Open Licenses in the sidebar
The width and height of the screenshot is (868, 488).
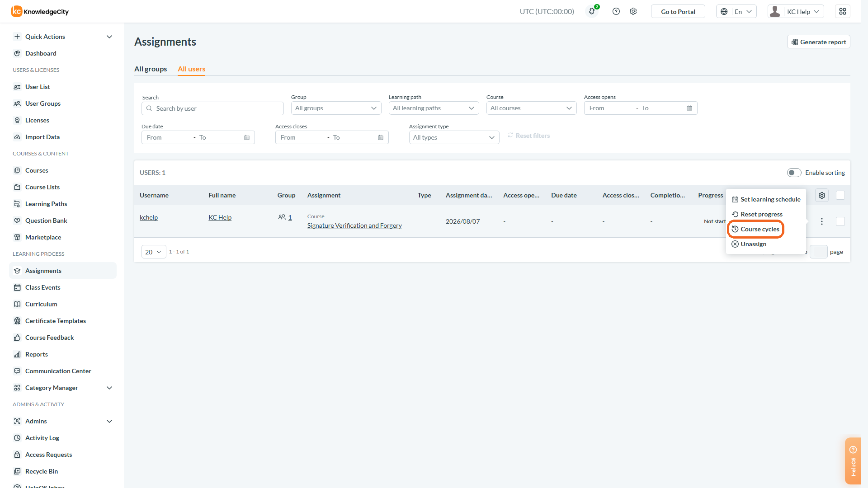point(37,120)
